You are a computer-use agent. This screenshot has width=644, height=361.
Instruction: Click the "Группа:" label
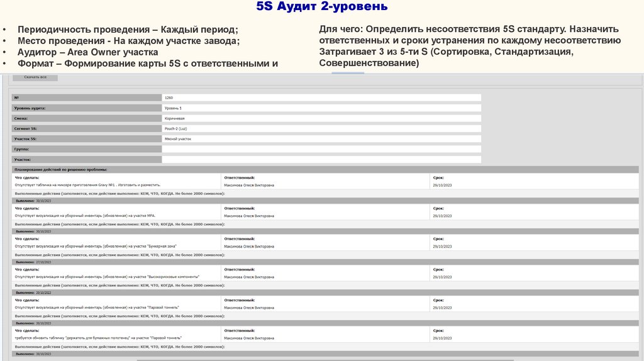click(x=22, y=149)
